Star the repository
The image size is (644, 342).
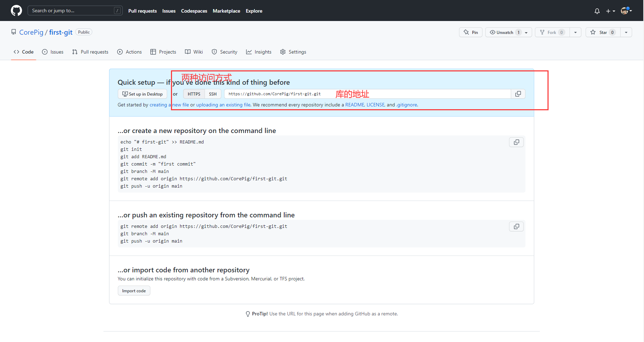click(603, 32)
